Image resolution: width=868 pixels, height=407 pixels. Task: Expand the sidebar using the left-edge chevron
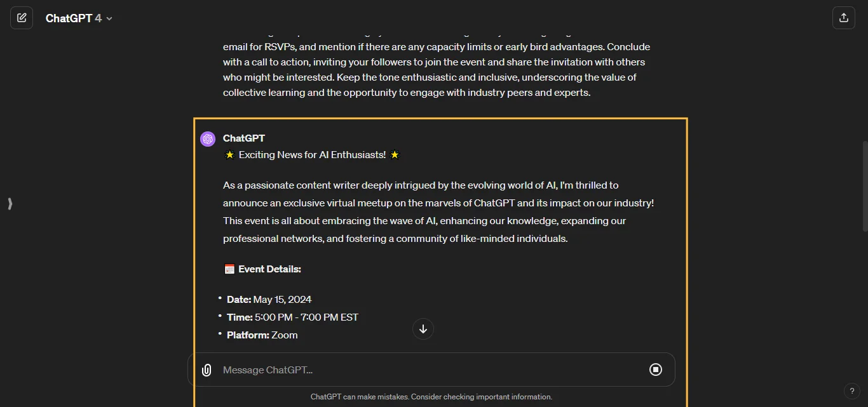point(10,204)
